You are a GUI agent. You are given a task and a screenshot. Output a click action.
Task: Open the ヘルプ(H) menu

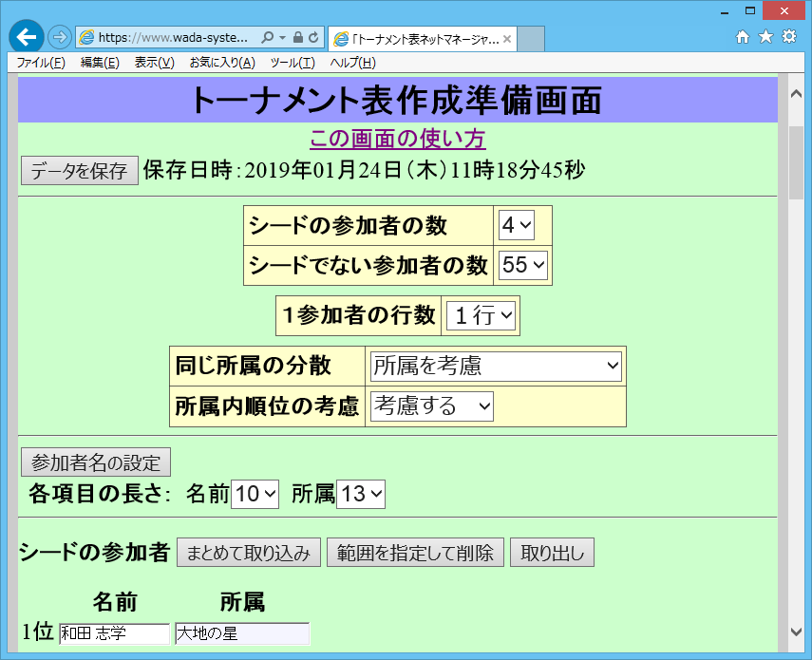[x=353, y=63]
